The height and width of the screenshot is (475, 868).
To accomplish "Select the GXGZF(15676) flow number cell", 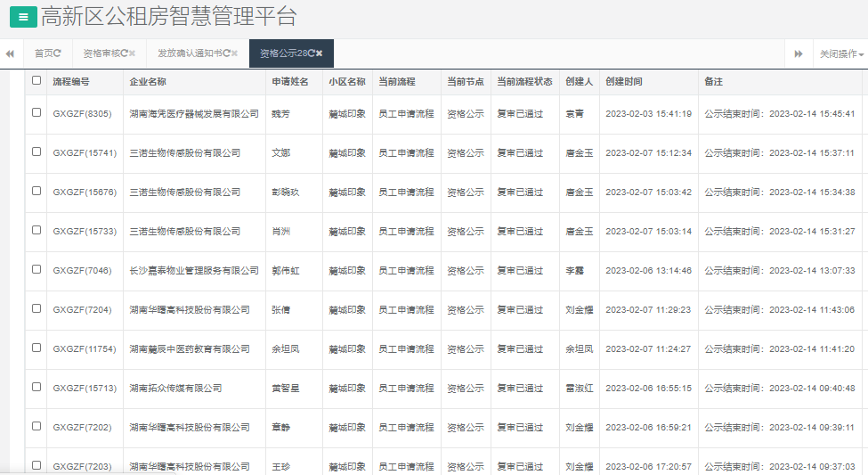I will (85, 192).
